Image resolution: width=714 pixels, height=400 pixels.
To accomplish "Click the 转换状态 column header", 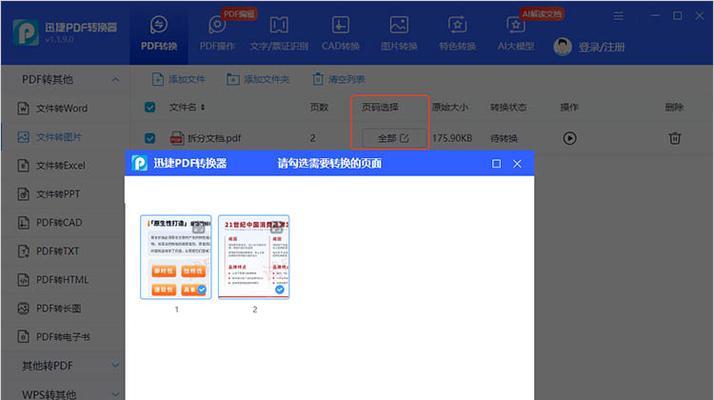I will tap(508, 107).
